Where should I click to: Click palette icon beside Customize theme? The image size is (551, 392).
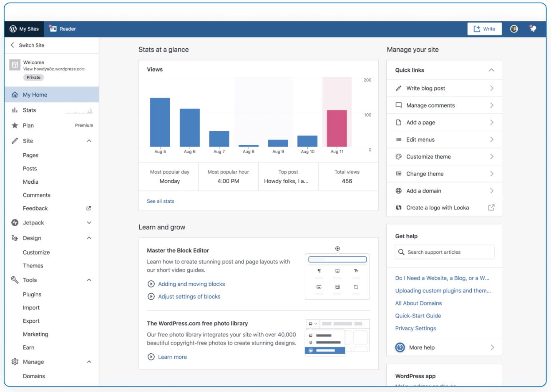point(398,157)
